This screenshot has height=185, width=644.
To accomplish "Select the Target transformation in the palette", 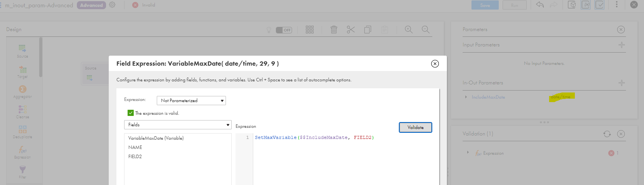I will (22, 71).
